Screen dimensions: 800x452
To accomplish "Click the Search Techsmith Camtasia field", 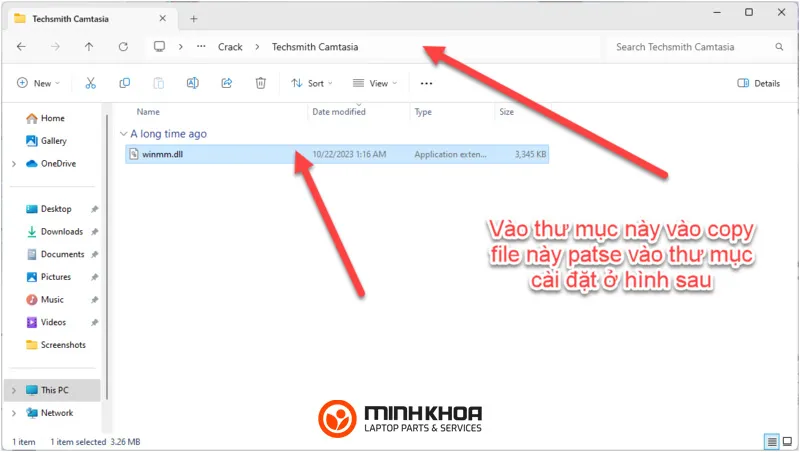I will coord(690,47).
